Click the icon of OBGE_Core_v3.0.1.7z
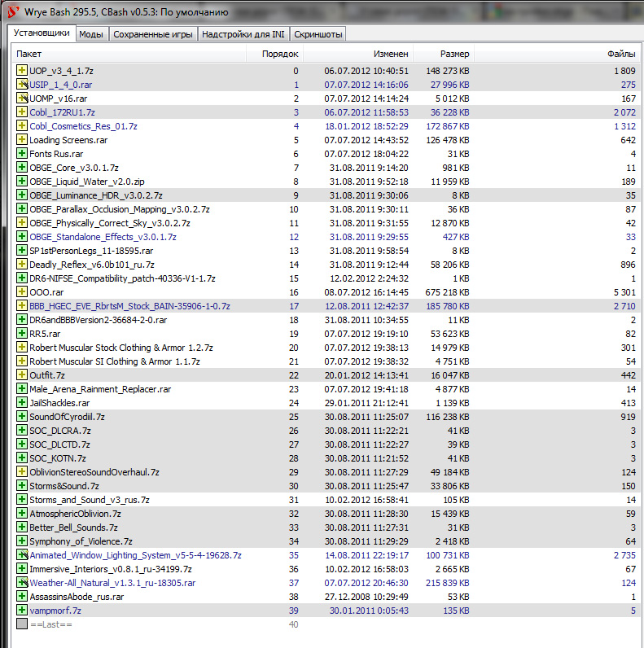This screenshot has height=648, width=644. pyautogui.click(x=22, y=168)
